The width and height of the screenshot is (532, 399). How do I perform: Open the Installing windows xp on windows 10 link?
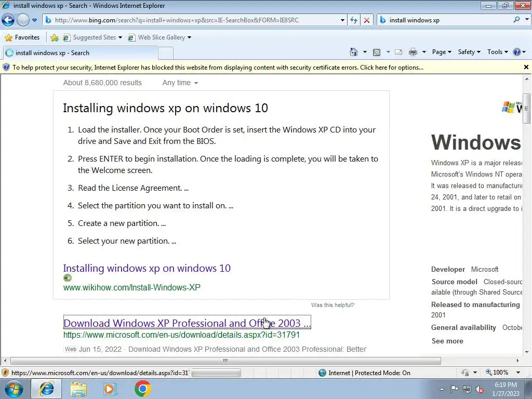point(147,268)
